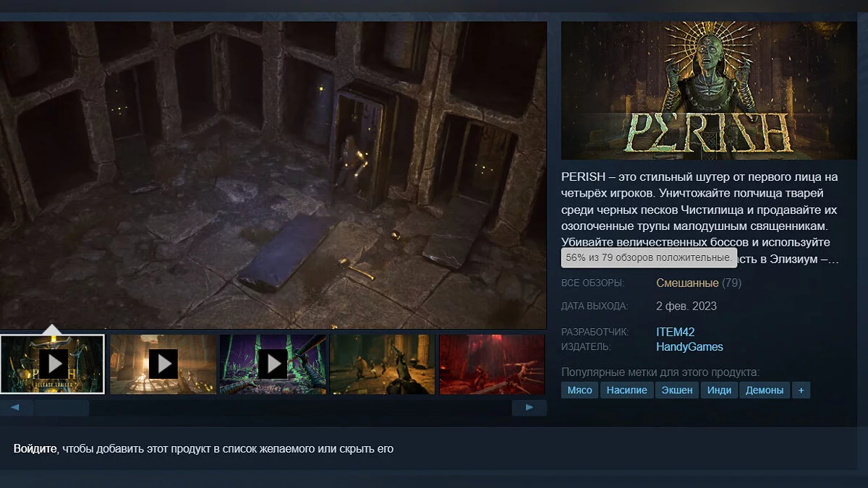
Task: Click the 56% из 79 обзоров tooltip
Action: pos(649,257)
